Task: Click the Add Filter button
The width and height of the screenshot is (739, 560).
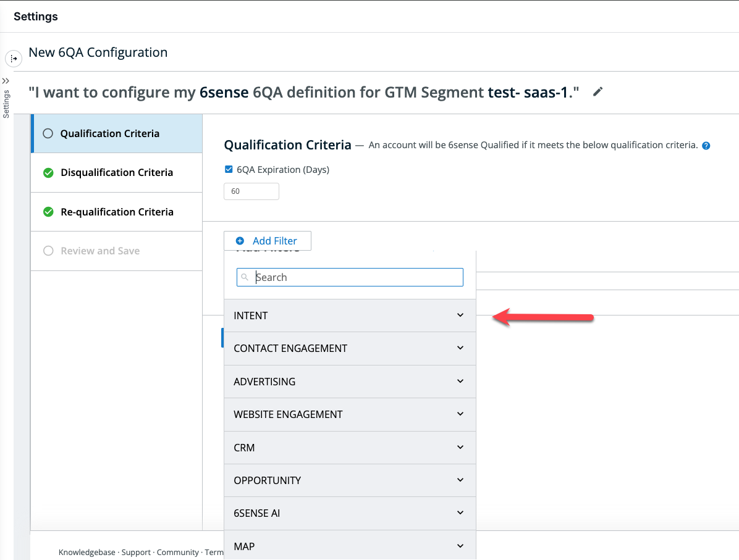Action: (267, 241)
